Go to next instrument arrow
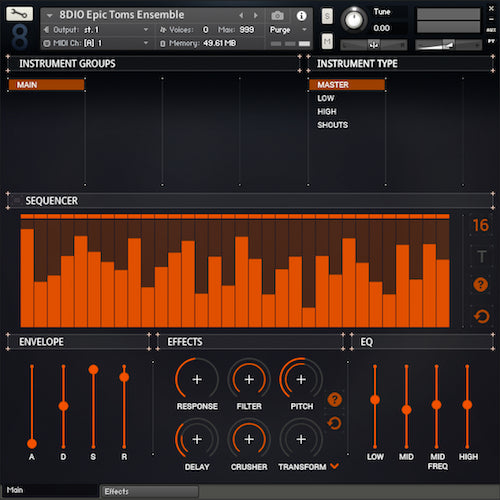 (256, 15)
